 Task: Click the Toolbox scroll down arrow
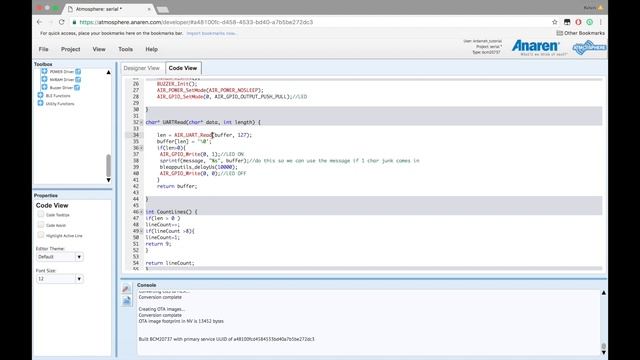tap(109, 180)
